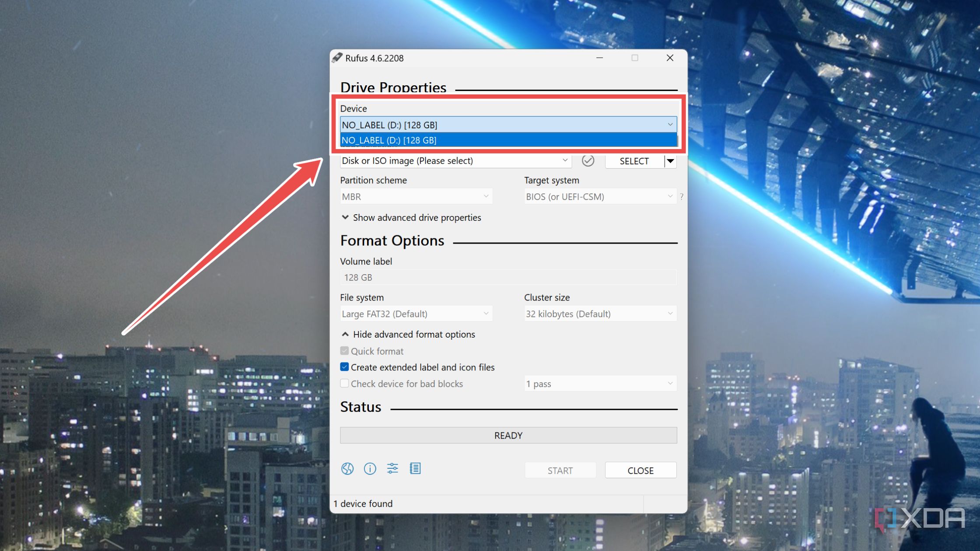Toggle the Quick format checkbox
Viewport: 980px width, 551px height.
pyautogui.click(x=344, y=351)
